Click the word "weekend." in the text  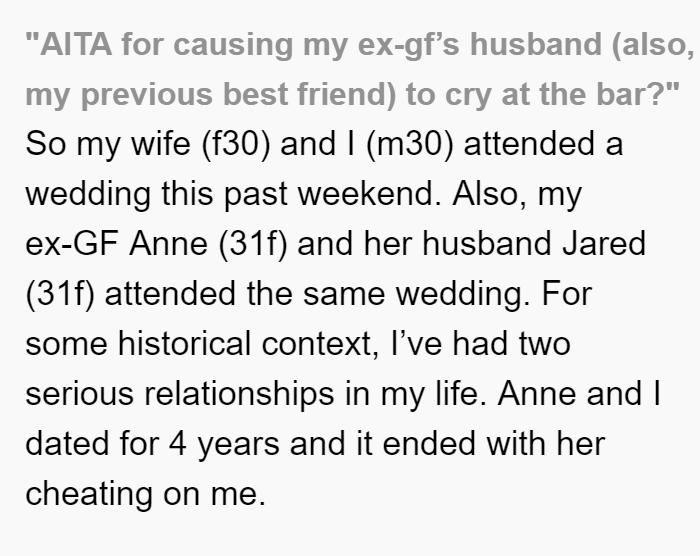[369, 194]
